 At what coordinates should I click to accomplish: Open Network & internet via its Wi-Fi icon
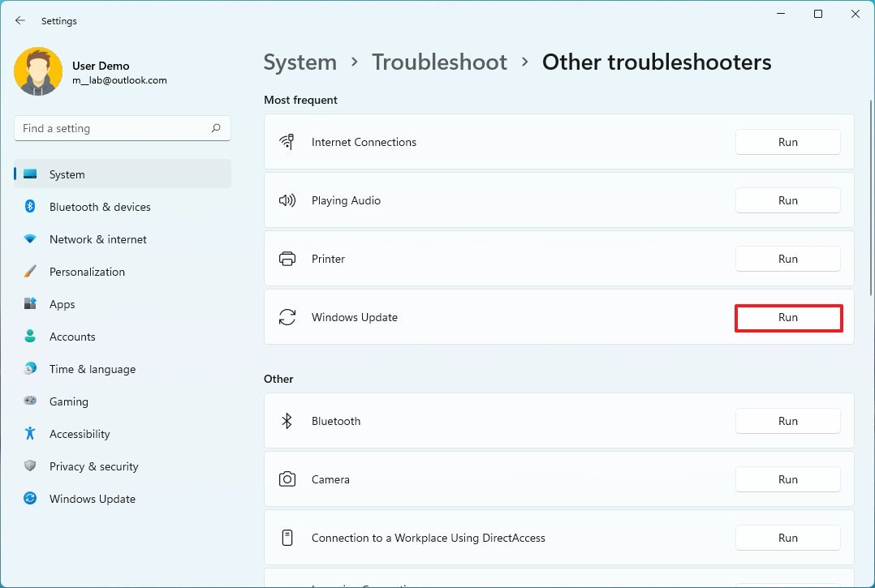tap(30, 239)
